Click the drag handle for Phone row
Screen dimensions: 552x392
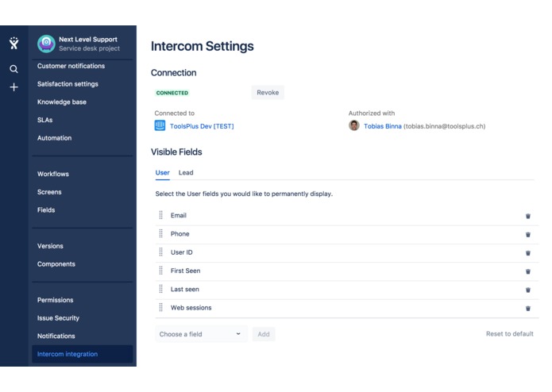161,233
